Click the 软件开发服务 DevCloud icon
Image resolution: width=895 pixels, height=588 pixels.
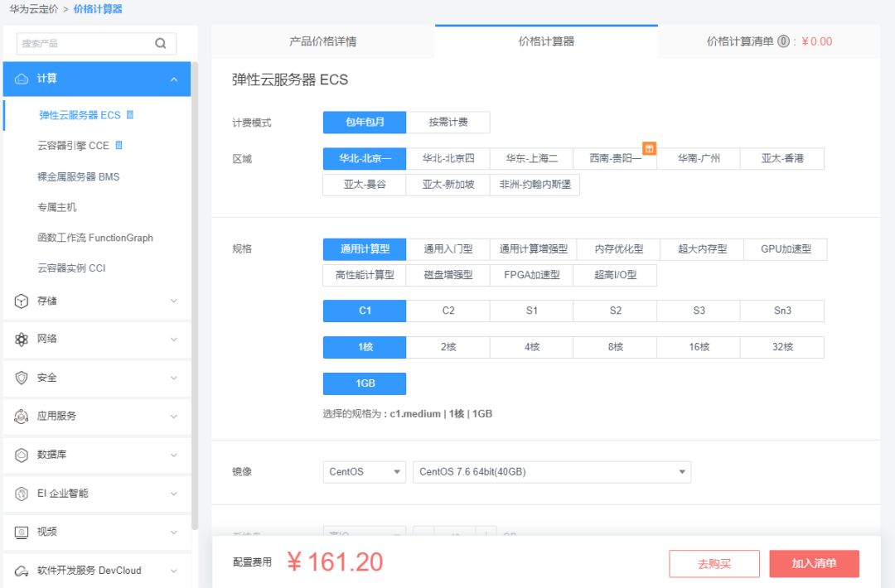pos(21,571)
